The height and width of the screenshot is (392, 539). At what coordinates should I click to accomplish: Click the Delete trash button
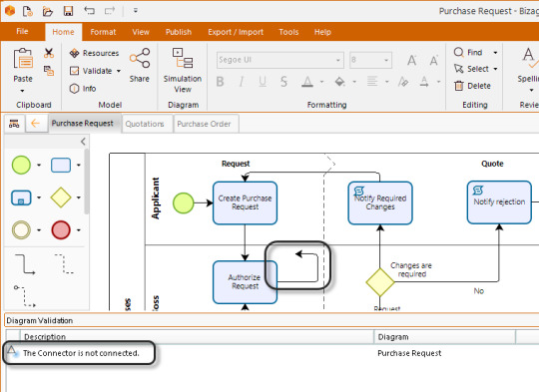(x=472, y=86)
